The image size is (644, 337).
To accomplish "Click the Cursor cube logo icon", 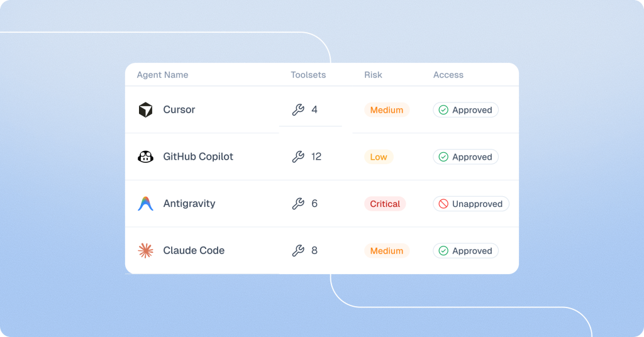I will tap(145, 110).
